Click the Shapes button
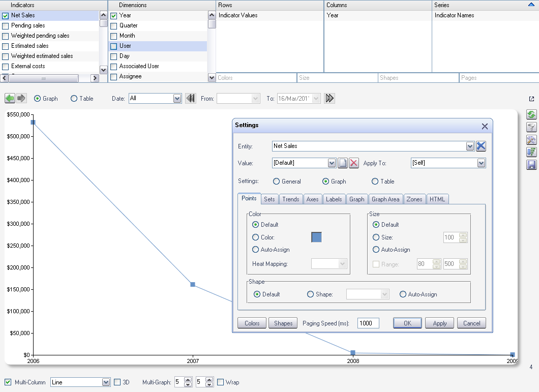The image size is (539, 392). tap(283, 323)
